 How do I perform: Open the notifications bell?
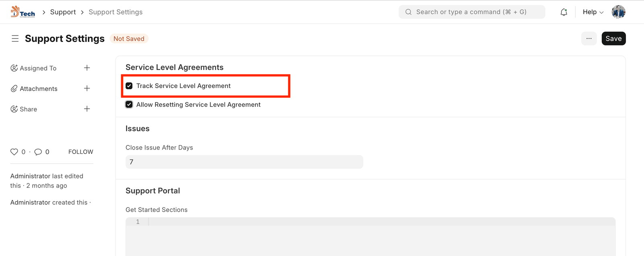pyautogui.click(x=564, y=12)
